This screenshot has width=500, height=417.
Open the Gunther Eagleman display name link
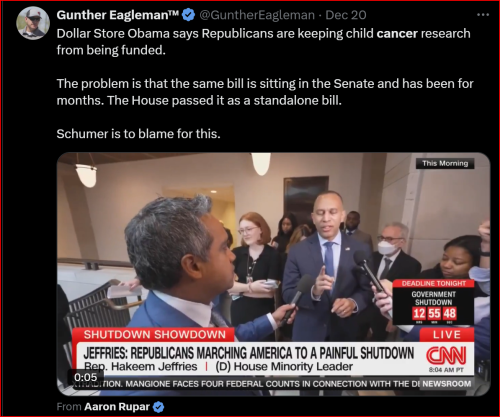118,15
